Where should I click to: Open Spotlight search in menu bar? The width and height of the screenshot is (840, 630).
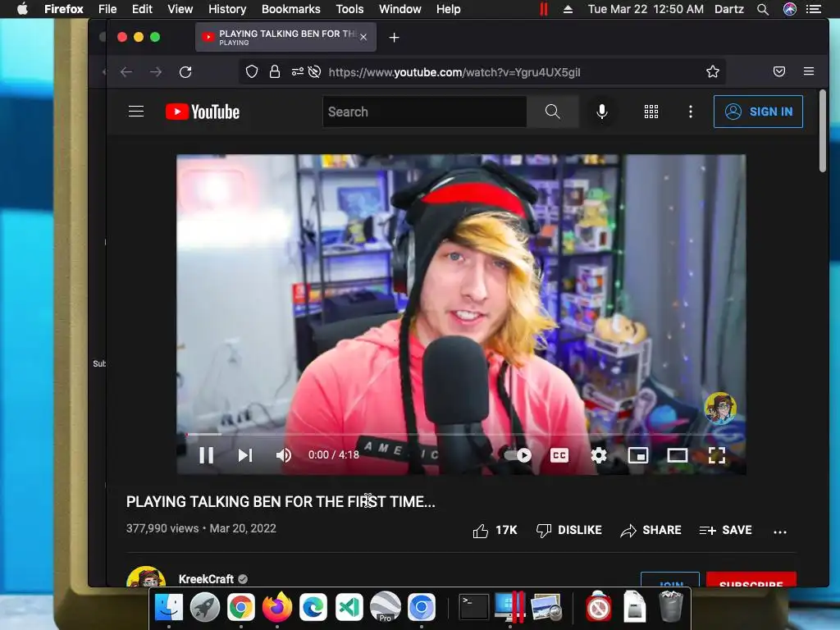pos(763,9)
